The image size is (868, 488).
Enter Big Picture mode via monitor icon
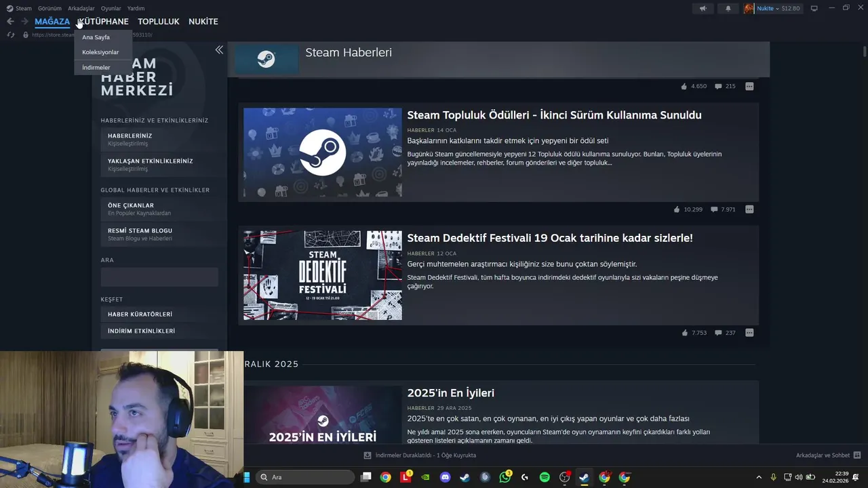pyautogui.click(x=814, y=8)
